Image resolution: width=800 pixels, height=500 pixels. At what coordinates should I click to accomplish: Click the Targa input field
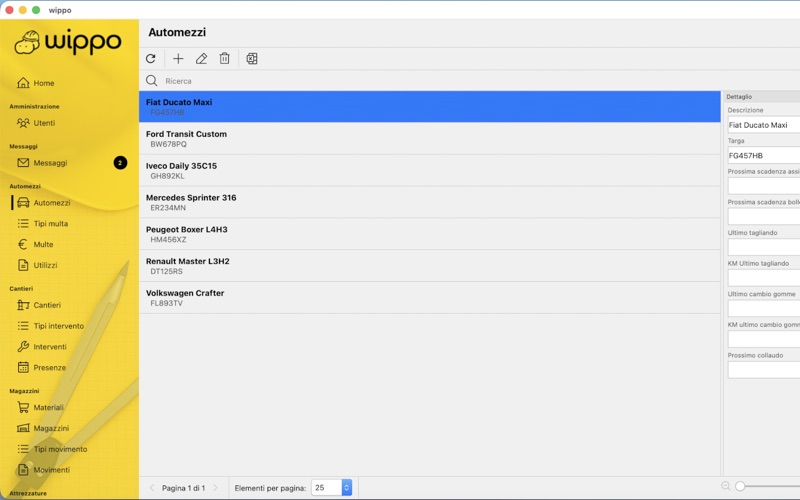pyautogui.click(x=764, y=156)
